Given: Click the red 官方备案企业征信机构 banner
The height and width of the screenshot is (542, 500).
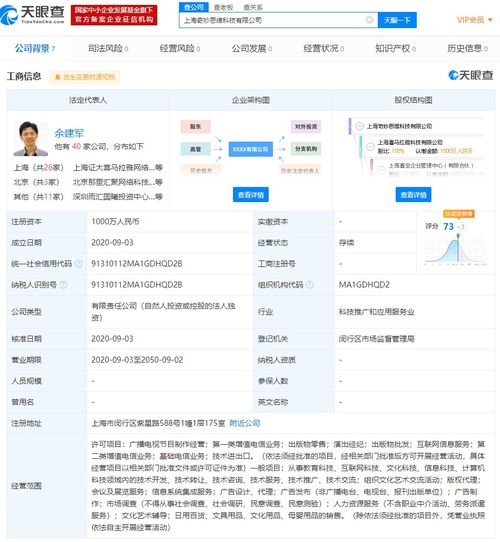Looking at the screenshot, I should coord(114,15).
